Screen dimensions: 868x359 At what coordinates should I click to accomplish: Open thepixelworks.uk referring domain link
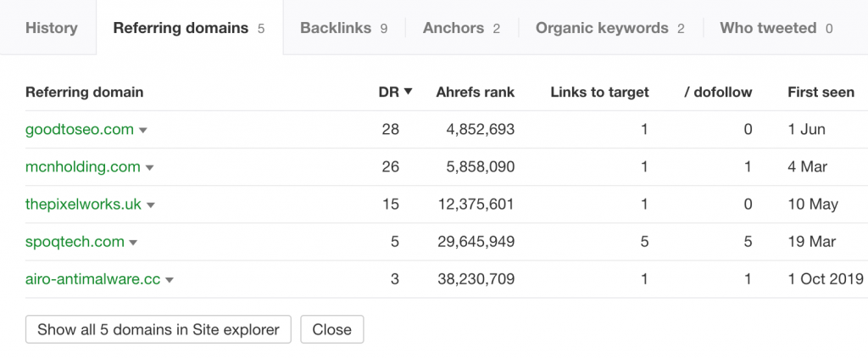point(84,205)
